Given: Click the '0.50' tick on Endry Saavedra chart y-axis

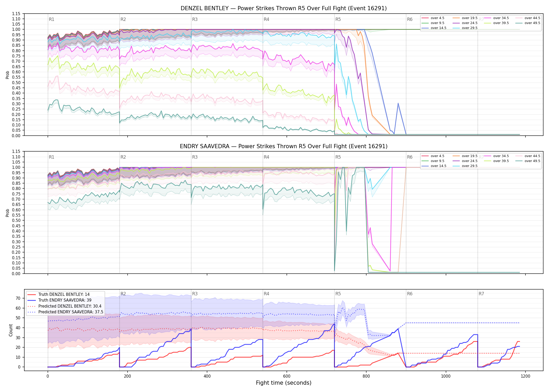Looking at the screenshot, I should (x=16, y=221).
